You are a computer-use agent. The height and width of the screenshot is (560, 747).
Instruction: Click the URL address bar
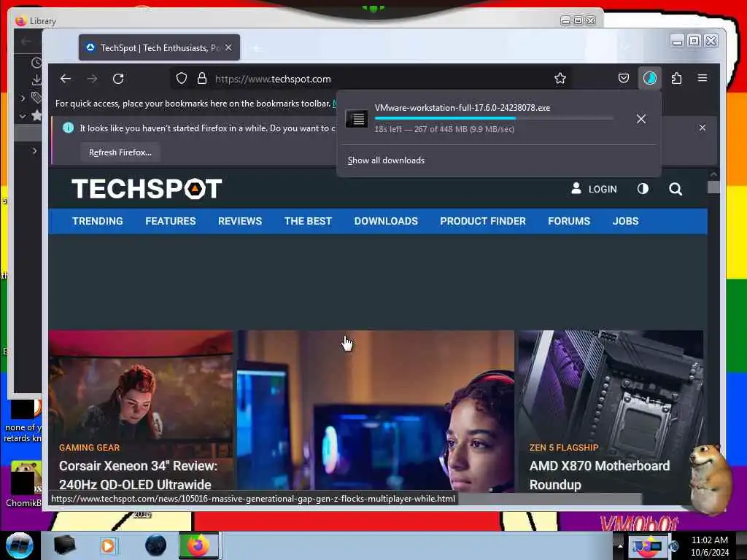point(371,79)
